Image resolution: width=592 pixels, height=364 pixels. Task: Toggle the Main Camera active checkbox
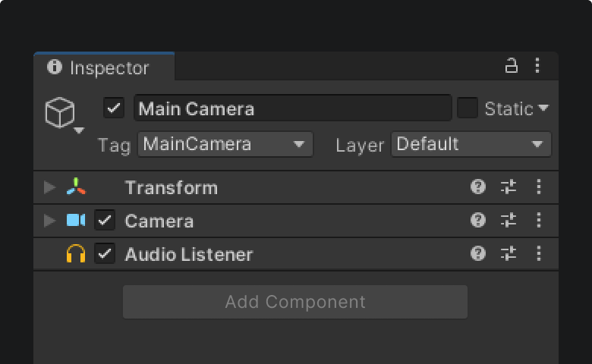pyautogui.click(x=114, y=108)
